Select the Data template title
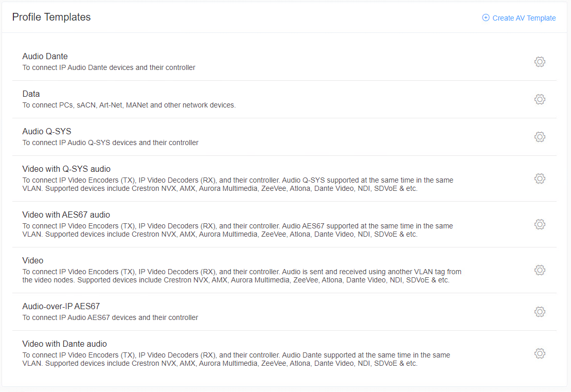Image resolution: width=571 pixels, height=392 pixels. pos(31,94)
